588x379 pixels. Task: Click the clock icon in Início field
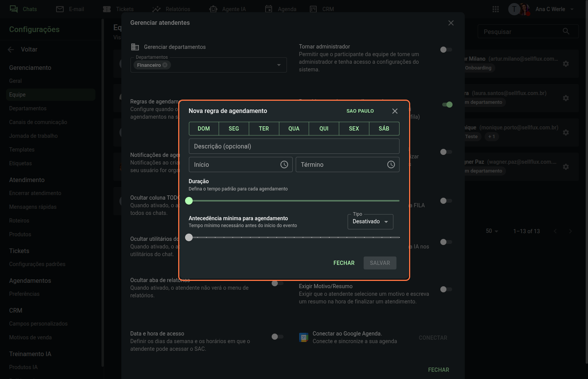click(284, 165)
